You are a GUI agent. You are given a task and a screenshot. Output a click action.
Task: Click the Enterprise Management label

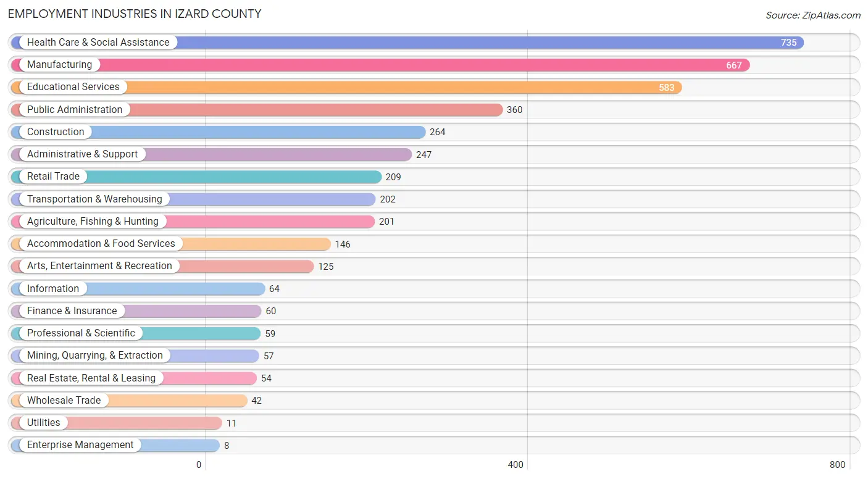coord(80,444)
